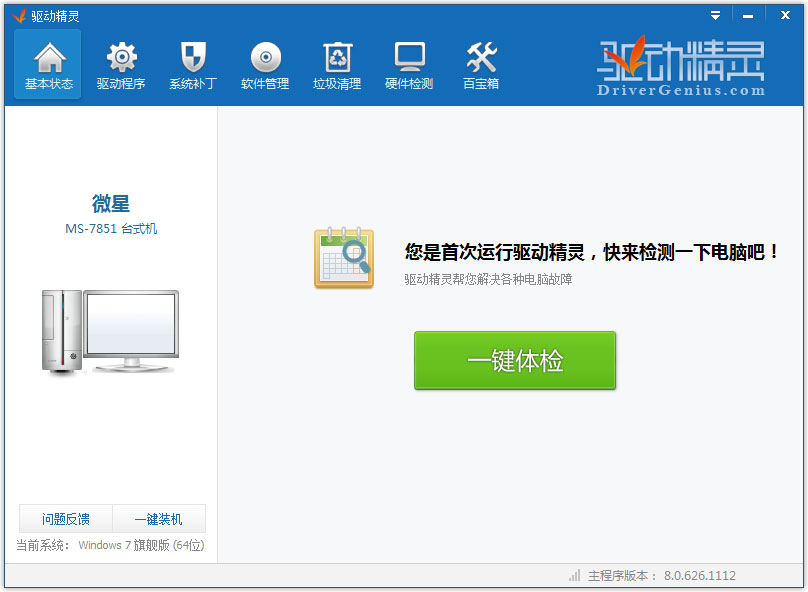Click the 问题反馈 feedback button
Viewport: 808px width, 592px height.
pos(66,519)
